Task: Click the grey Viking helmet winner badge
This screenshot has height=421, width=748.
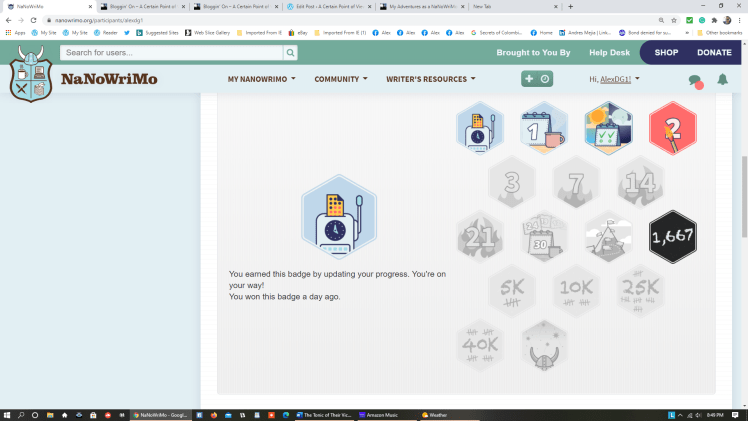Action: [544, 344]
